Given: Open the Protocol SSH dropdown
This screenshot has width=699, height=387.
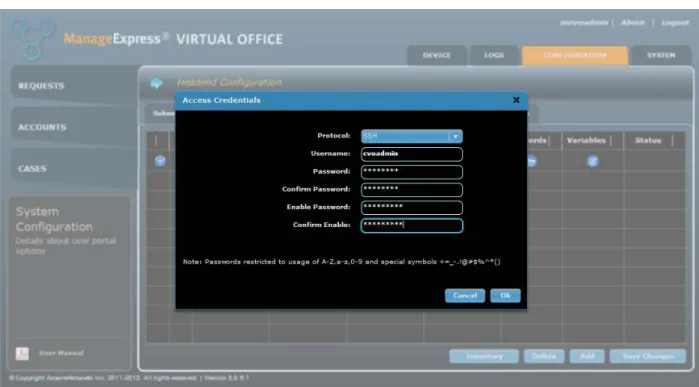Looking at the screenshot, I should pyautogui.click(x=411, y=136).
